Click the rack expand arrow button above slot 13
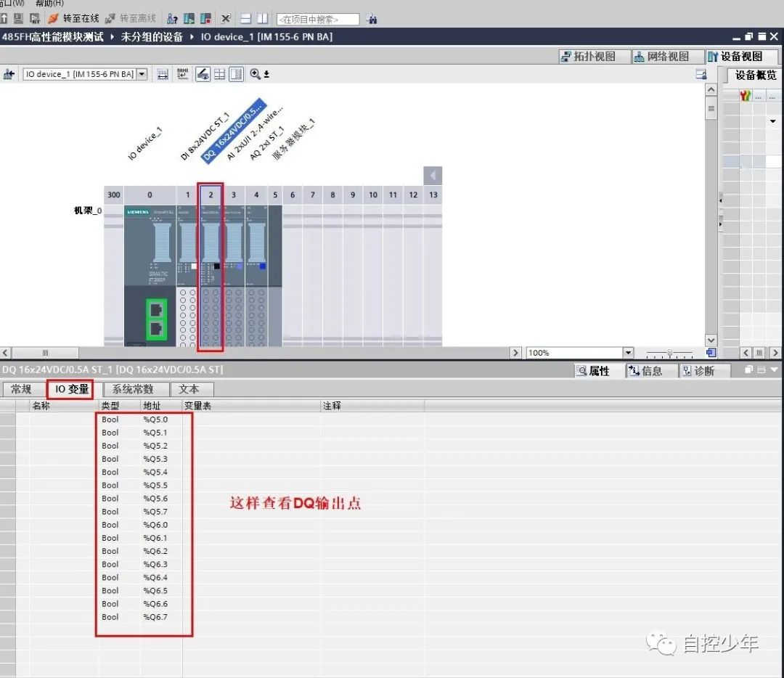The image size is (784, 678). tap(433, 176)
